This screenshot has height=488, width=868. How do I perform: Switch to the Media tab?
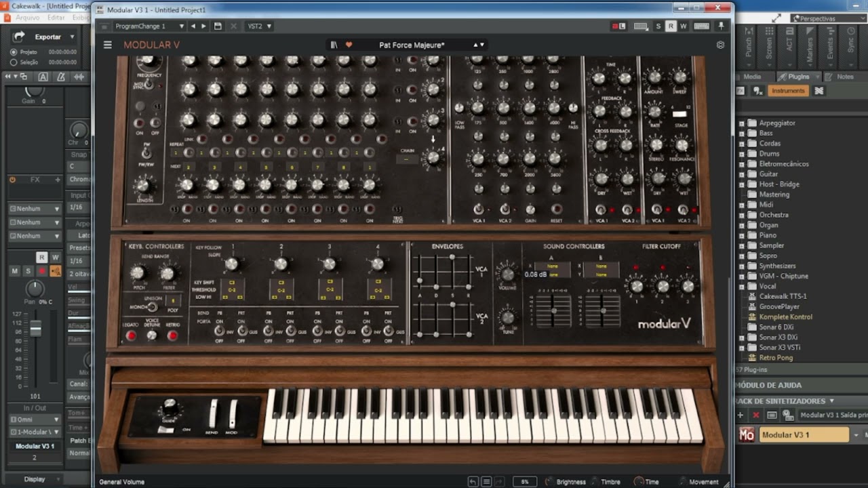(752, 77)
